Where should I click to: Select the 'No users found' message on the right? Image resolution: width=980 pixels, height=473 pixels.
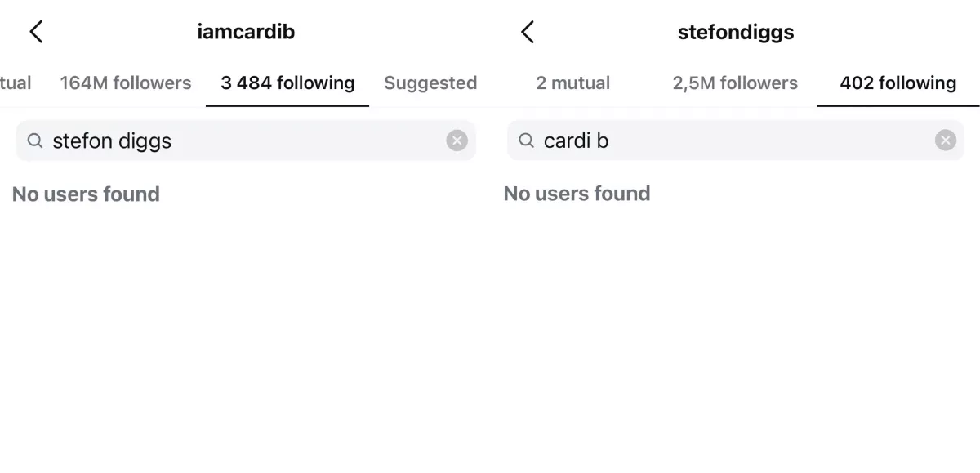click(577, 193)
